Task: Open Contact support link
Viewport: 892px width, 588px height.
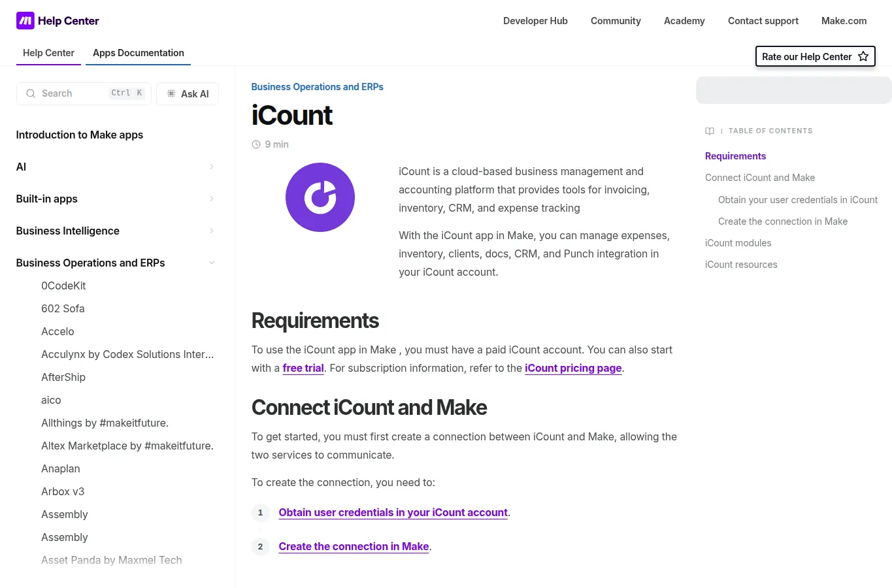Action: [x=763, y=21]
